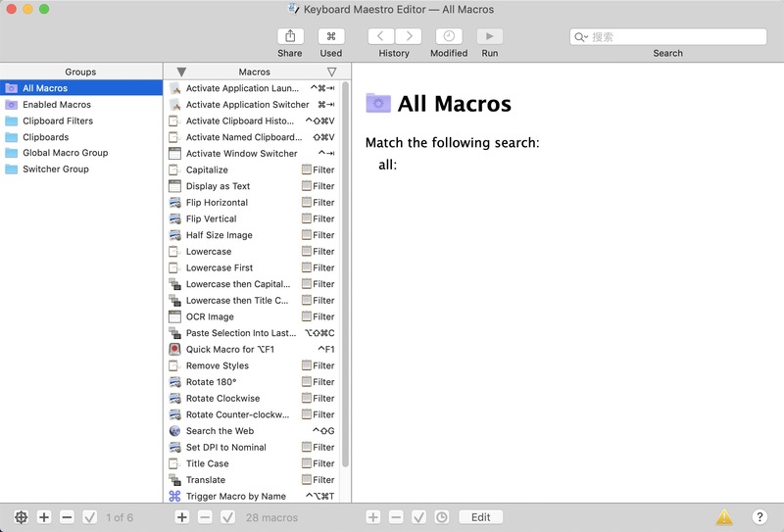
Task: Remove selected group with minus
Action: pyautogui.click(x=67, y=517)
